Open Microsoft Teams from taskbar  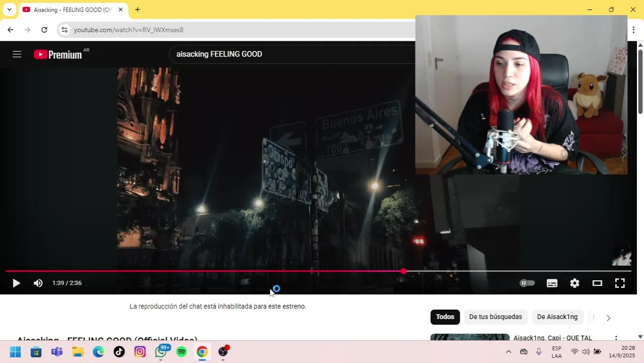pyautogui.click(x=56, y=352)
